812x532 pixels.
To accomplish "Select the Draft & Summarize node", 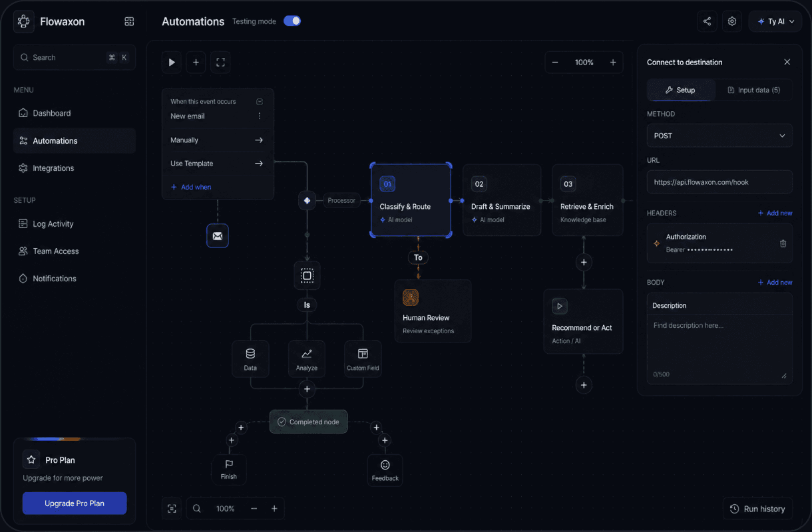I will click(x=502, y=200).
